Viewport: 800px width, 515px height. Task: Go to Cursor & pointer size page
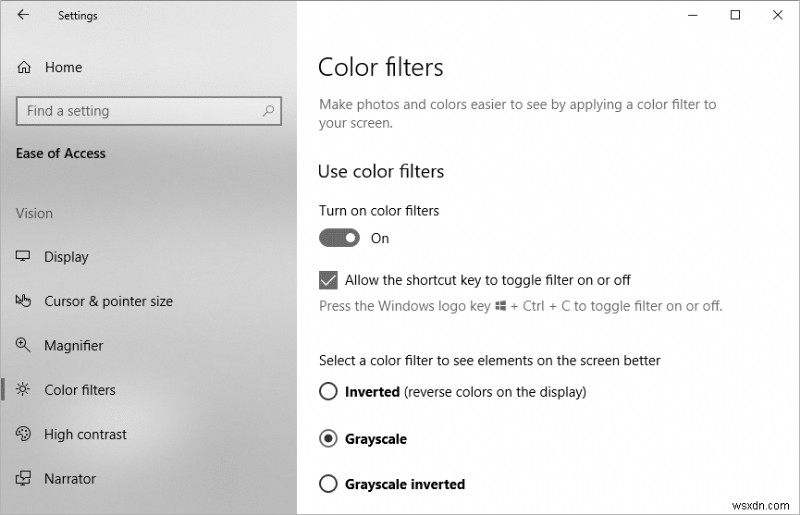pos(108,301)
